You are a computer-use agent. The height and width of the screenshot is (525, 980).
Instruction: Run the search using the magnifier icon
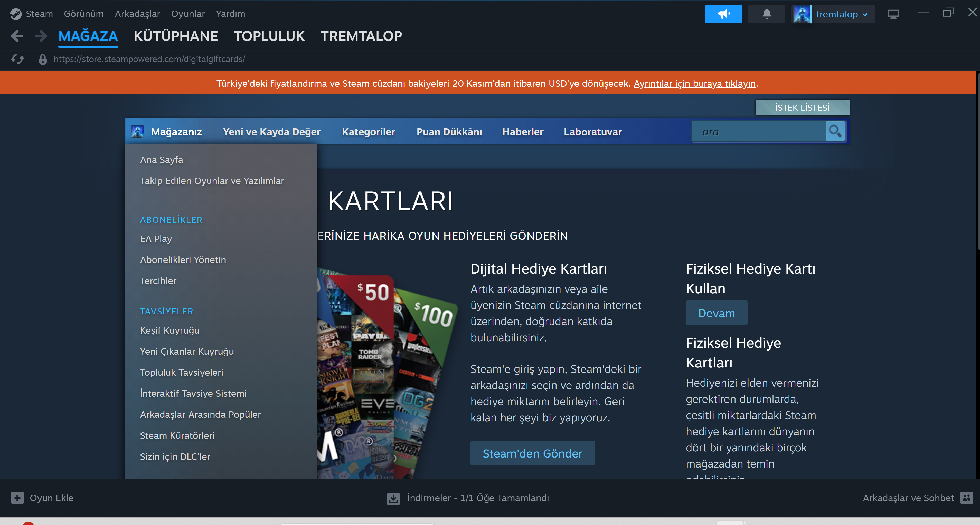pyautogui.click(x=835, y=131)
